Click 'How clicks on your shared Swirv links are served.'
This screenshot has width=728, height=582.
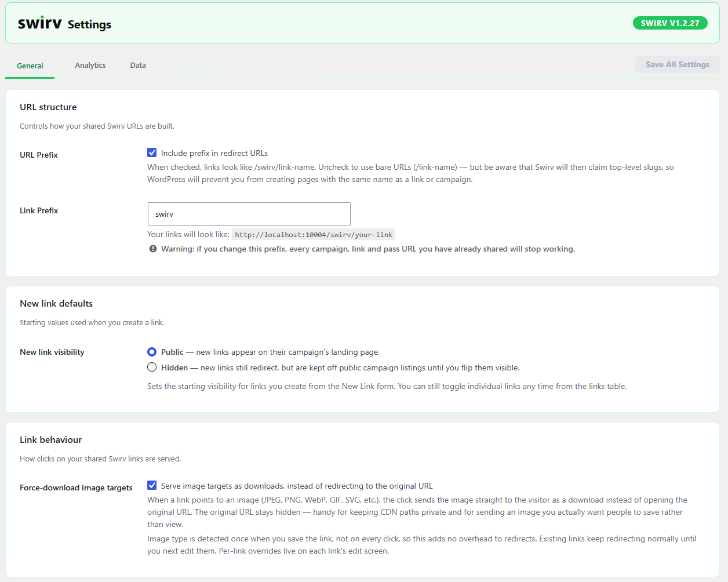pos(100,459)
